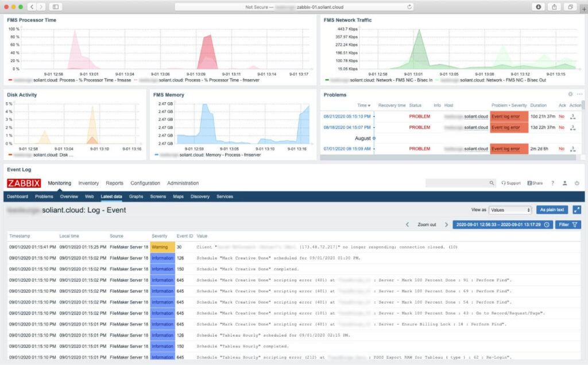Acknowledge the 08/21/2020 problem via No link
The image size is (588, 365).
pos(562,117)
